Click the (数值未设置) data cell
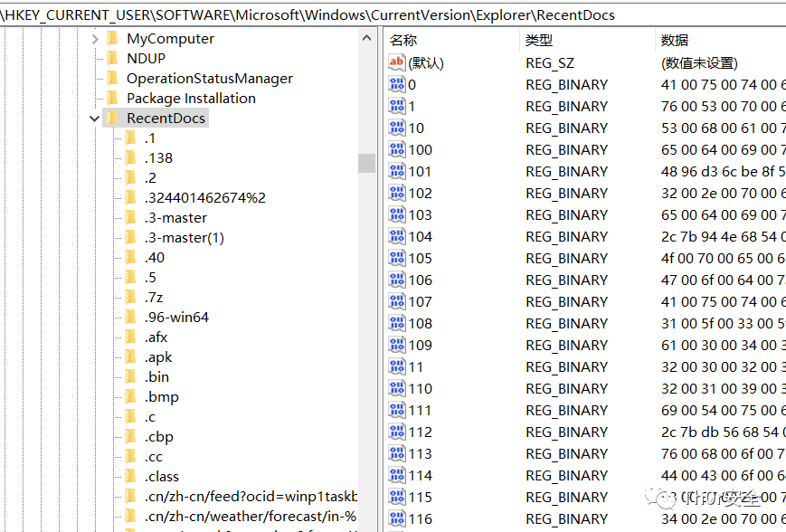Image resolution: width=786 pixels, height=532 pixels. pos(699,62)
